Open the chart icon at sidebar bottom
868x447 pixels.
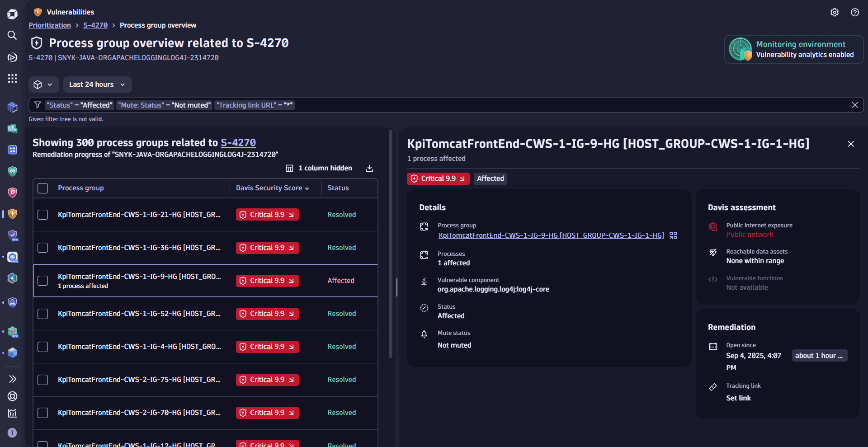[12, 413]
